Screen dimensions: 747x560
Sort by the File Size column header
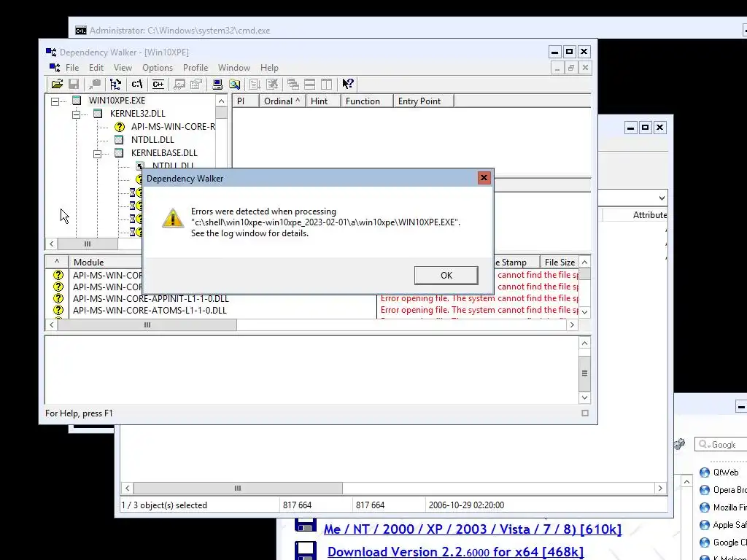[x=560, y=262]
